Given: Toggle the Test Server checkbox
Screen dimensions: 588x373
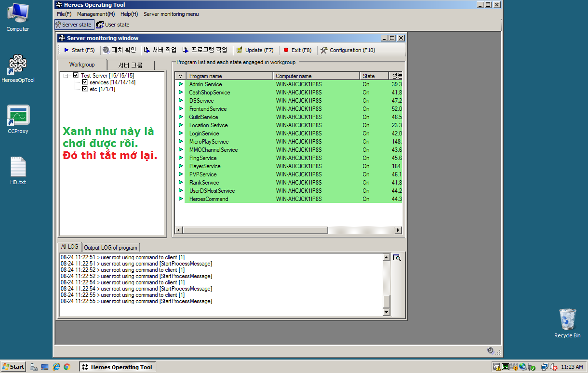Looking at the screenshot, I should click(x=76, y=75).
